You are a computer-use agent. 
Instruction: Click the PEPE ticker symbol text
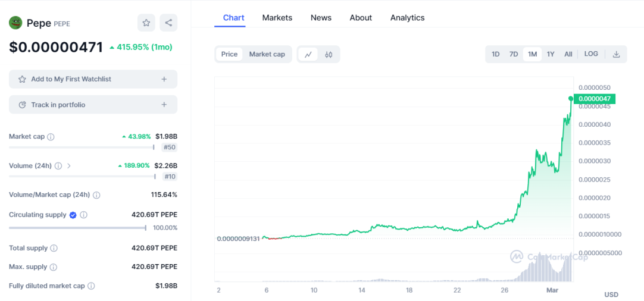62,24
